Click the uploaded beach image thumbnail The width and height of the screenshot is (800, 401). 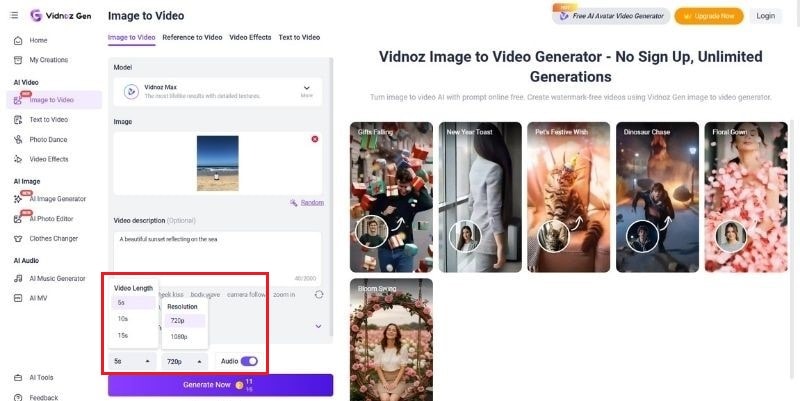(x=218, y=163)
